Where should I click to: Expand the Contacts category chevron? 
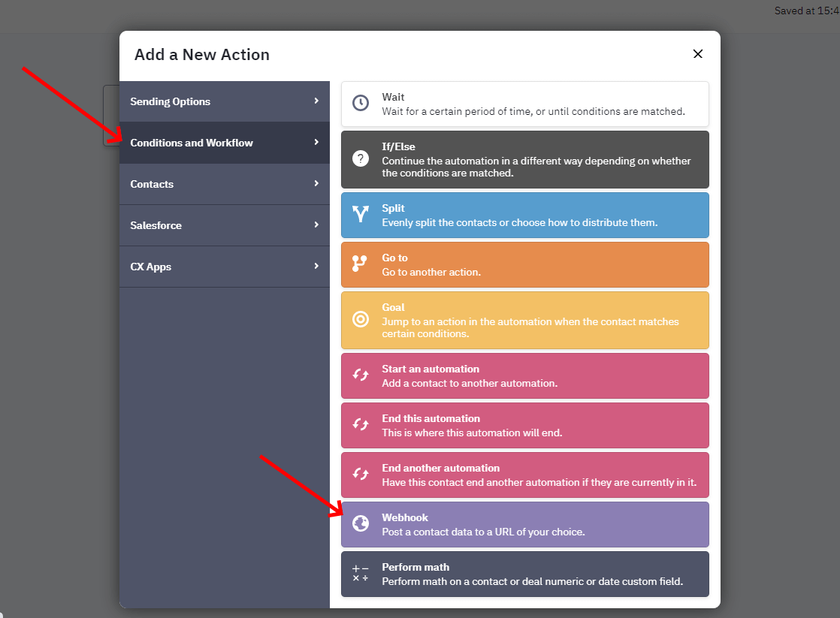[x=316, y=184]
